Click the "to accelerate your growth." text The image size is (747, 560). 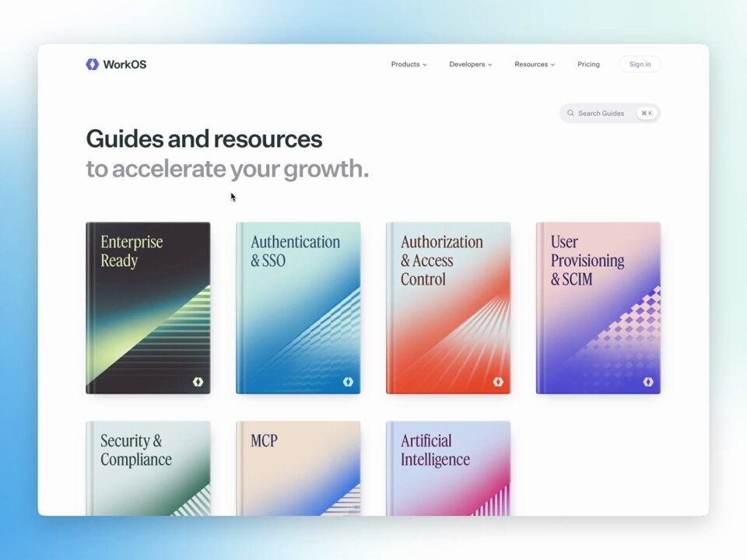(x=227, y=169)
